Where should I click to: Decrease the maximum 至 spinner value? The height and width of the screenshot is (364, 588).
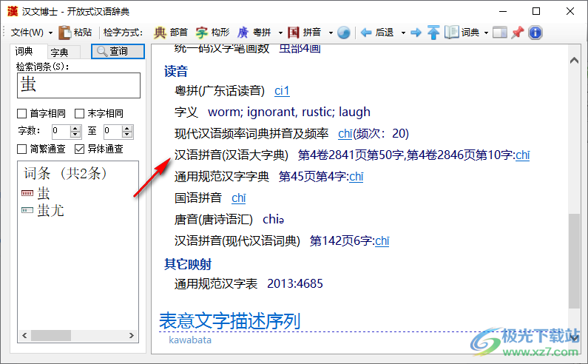pyautogui.click(x=127, y=135)
